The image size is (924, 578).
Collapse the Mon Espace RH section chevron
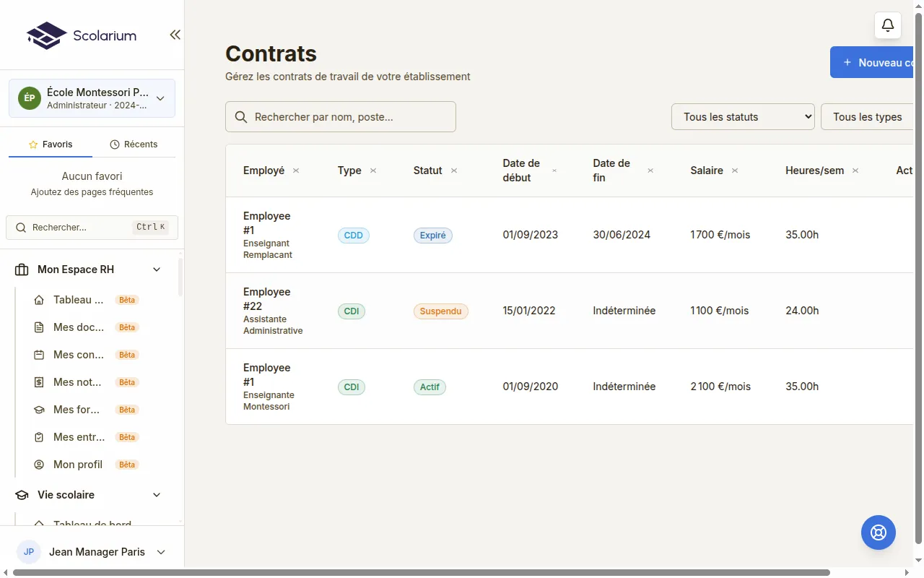[157, 269]
